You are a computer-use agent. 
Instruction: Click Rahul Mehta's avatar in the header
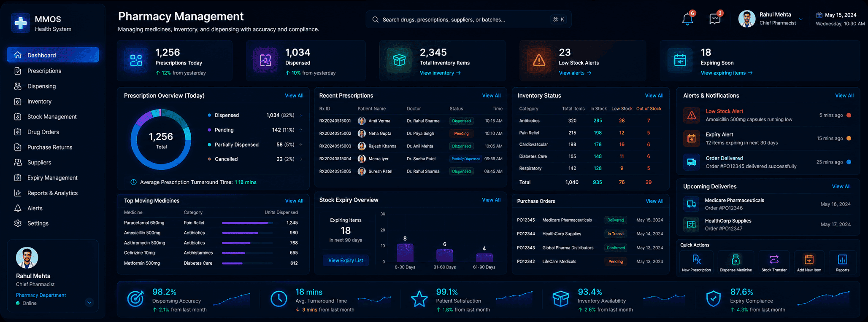tap(746, 19)
